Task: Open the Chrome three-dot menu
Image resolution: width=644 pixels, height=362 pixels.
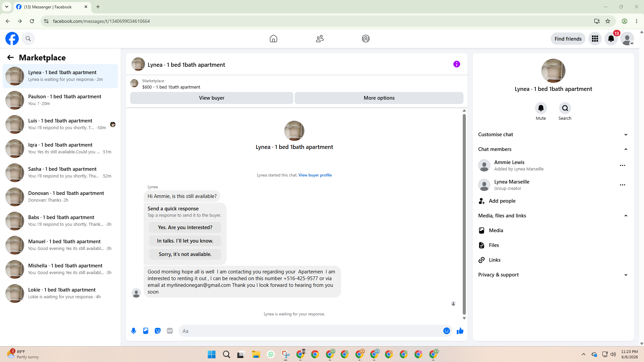Action: point(637,21)
